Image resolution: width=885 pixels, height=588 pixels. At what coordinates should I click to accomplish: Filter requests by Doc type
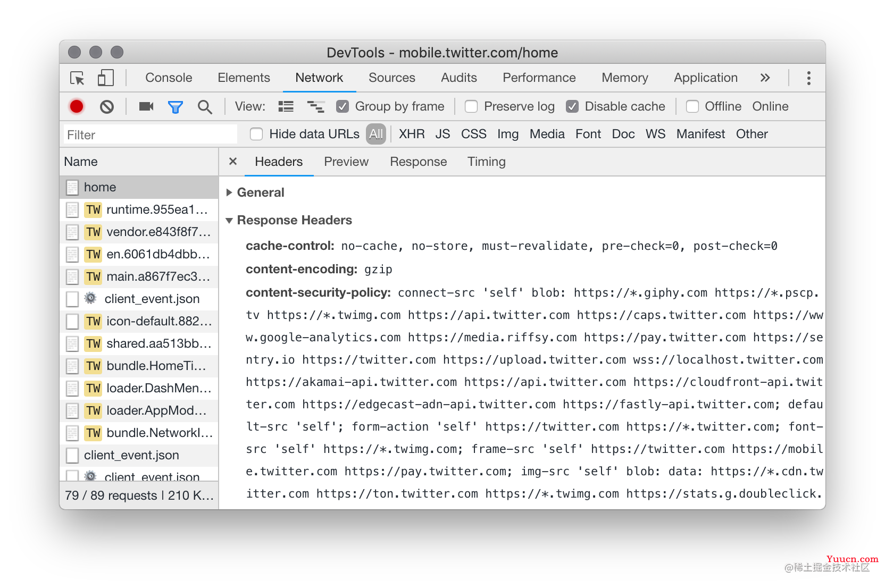point(623,134)
